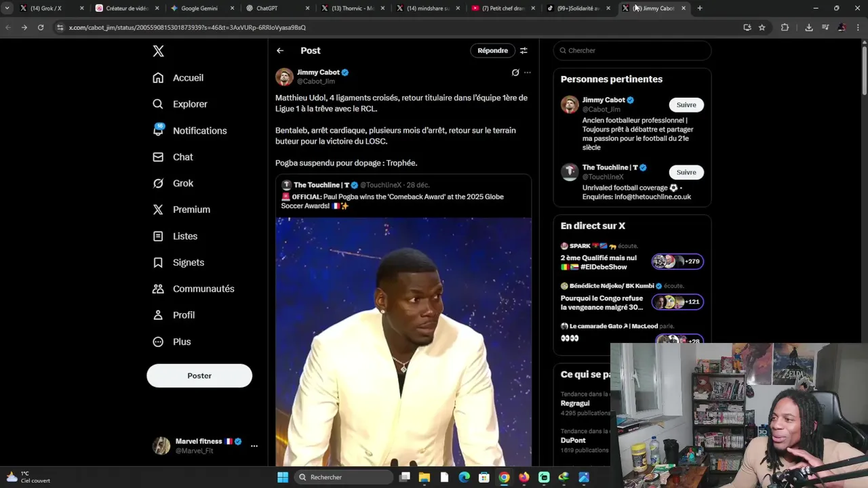The image size is (868, 488).
Task: Click the taskbar Rechercher search box
Action: click(x=343, y=477)
